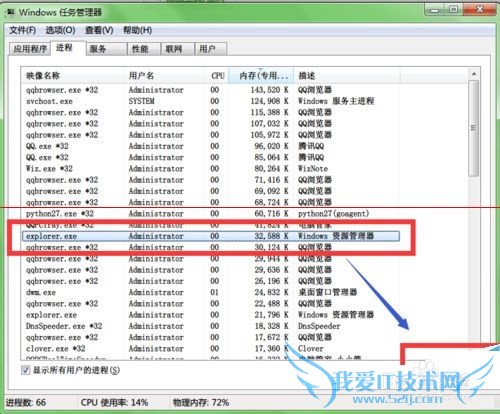The height and width of the screenshot is (414, 500).
Task: Switch to the 服务 tab
Action: click(106, 49)
